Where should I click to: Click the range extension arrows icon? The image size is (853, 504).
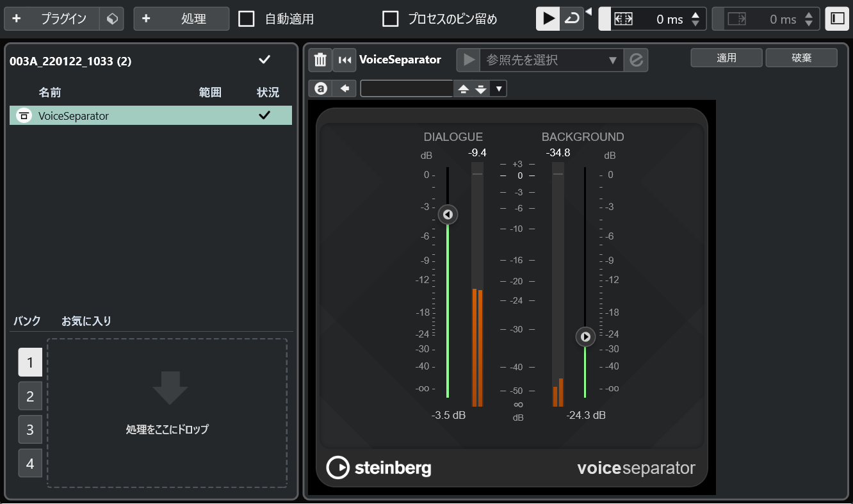coord(622,19)
